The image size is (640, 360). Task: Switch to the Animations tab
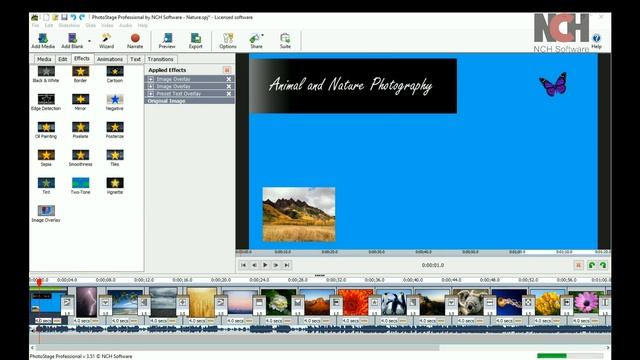coord(109,59)
